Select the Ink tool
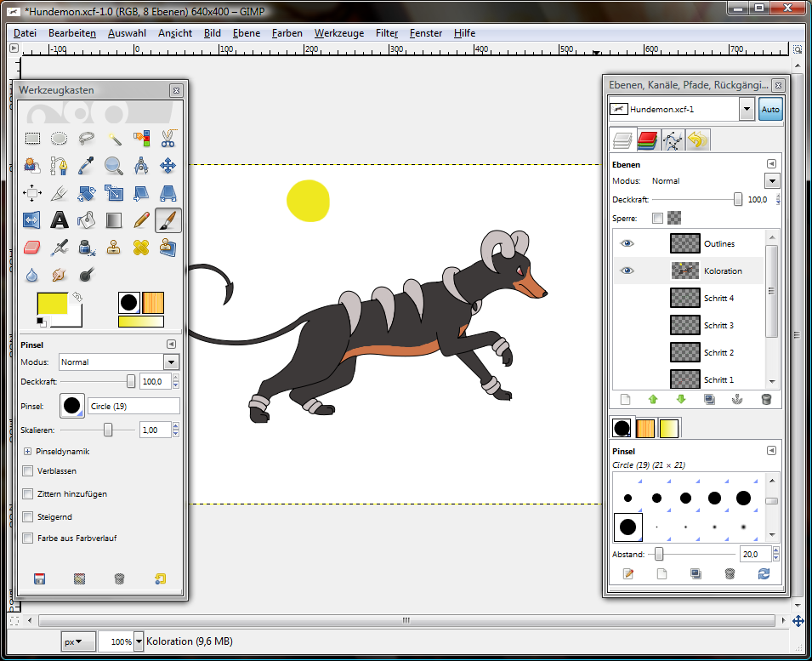Viewport: 812px width, 661px height. [87, 248]
